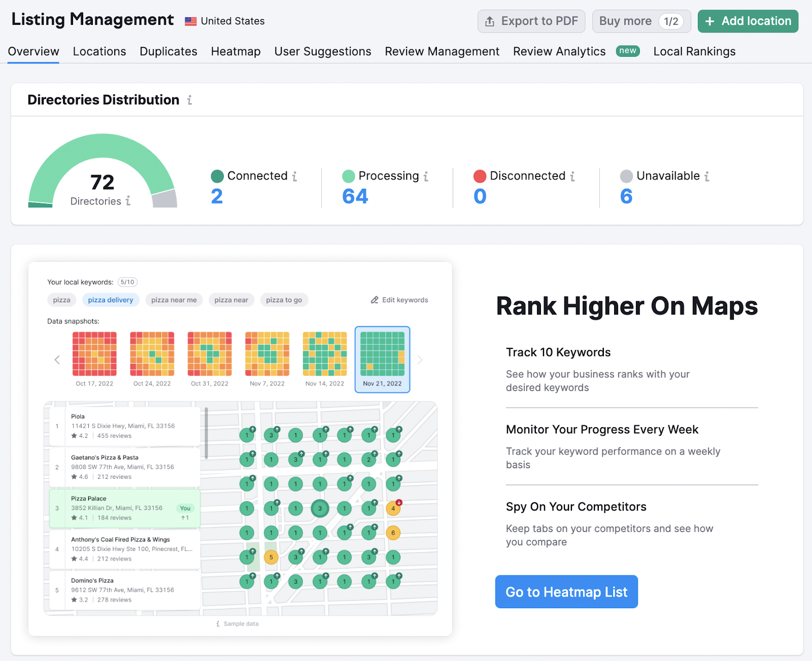Click the Sample data info icon below the map
Screen dimensions: 812x661
pyautogui.click(x=218, y=623)
